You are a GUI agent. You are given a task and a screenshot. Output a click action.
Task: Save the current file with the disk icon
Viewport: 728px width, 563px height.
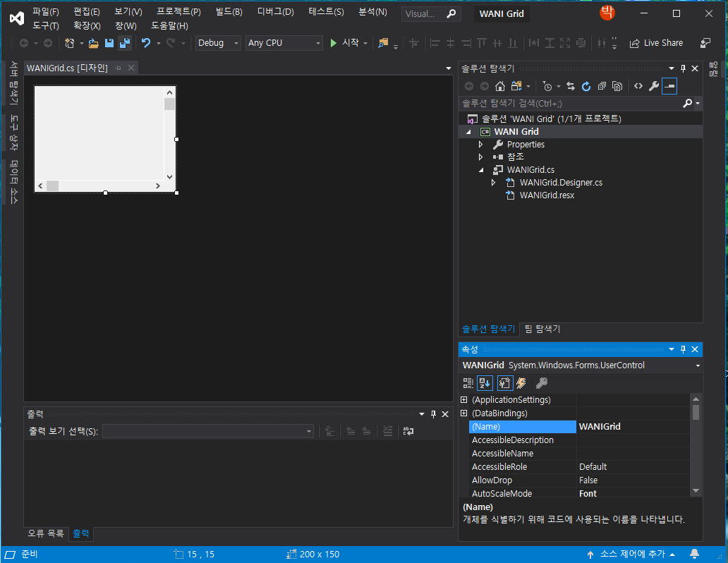[109, 43]
